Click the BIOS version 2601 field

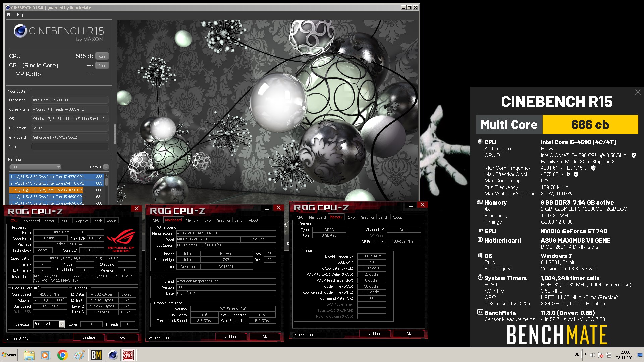(226, 287)
